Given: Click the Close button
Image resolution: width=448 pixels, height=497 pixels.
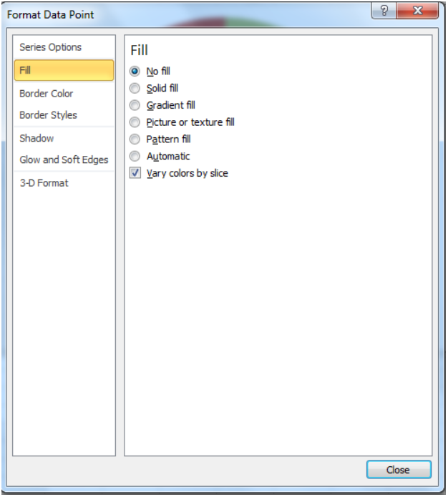Looking at the screenshot, I should [x=399, y=469].
